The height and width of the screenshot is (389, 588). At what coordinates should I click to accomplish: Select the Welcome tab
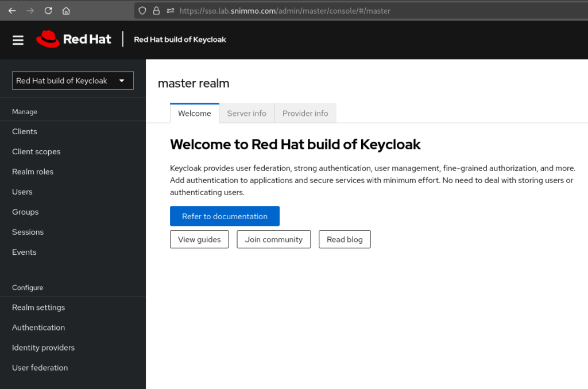194,113
